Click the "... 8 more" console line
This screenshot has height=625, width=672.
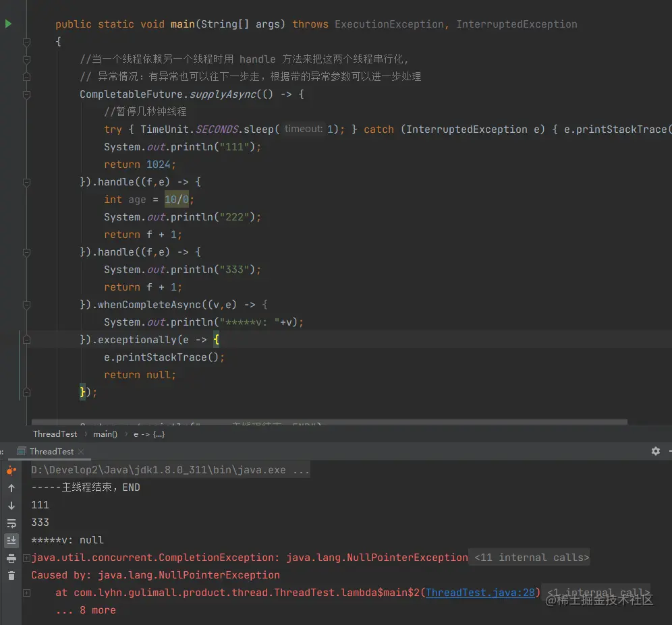[86, 610]
